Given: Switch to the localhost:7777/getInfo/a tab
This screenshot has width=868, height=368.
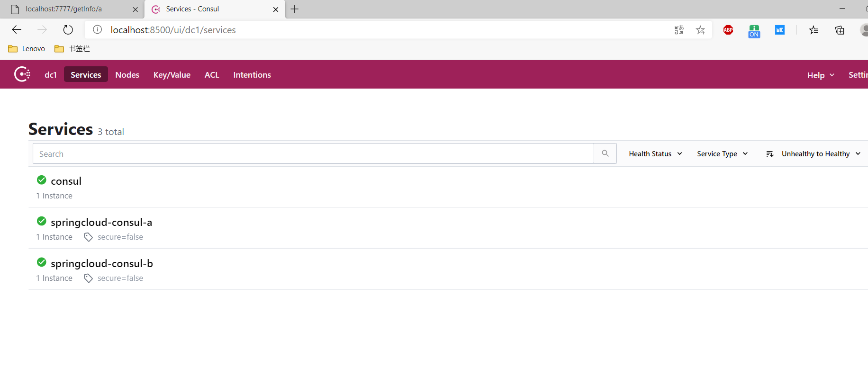Looking at the screenshot, I should point(72,9).
